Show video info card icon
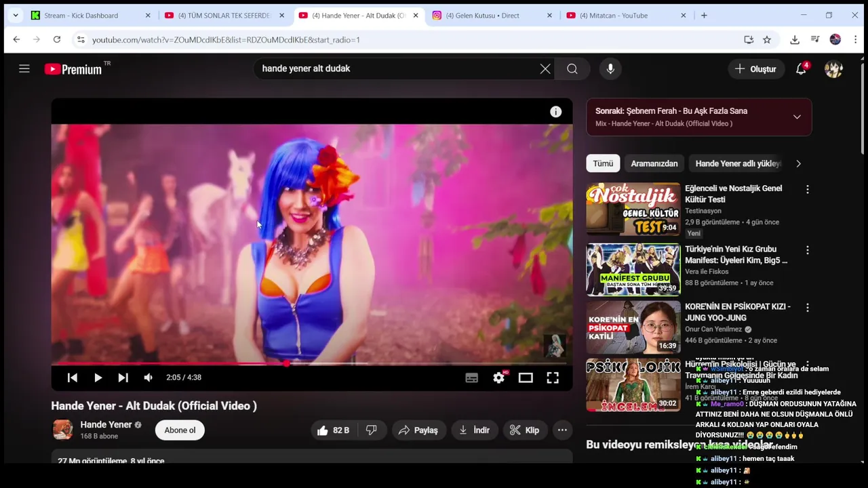The width and height of the screenshot is (868, 488). [555, 112]
